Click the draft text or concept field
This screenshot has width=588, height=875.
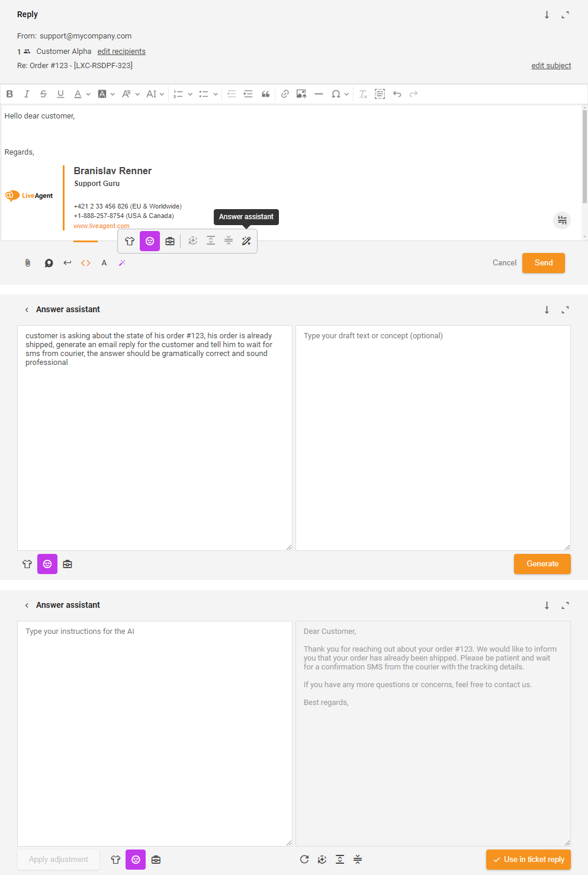(433, 438)
